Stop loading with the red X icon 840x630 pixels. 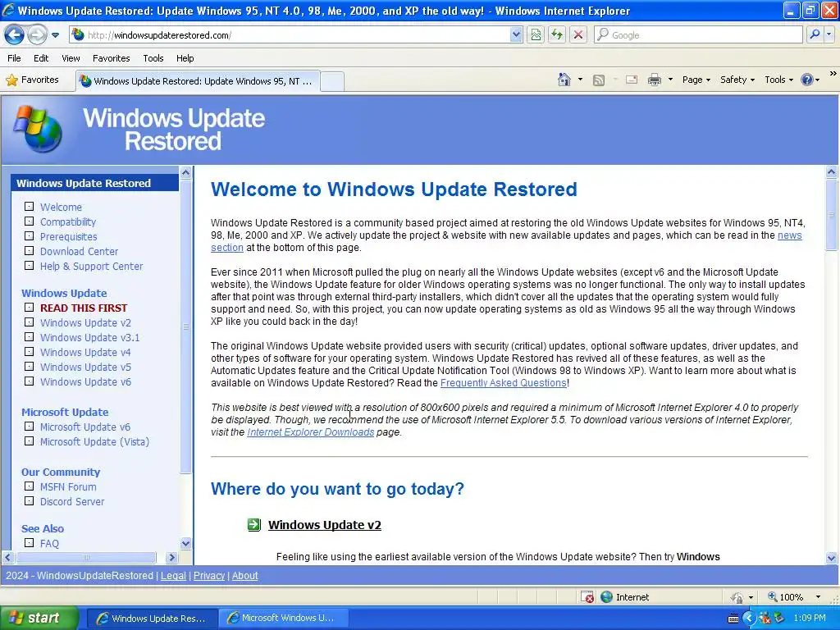(x=578, y=34)
